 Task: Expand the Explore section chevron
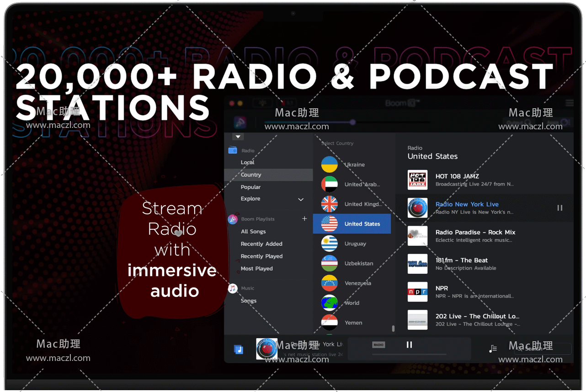click(x=301, y=199)
